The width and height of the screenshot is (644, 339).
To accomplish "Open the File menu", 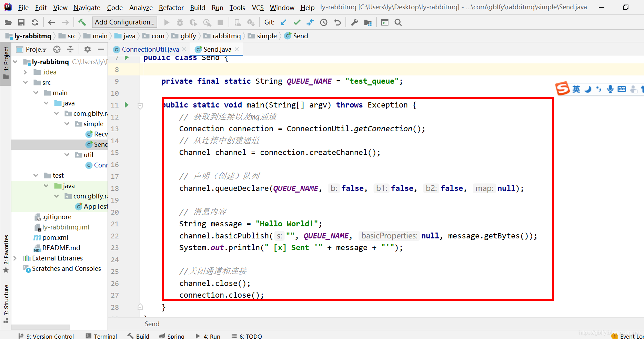I will pos(23,8).
